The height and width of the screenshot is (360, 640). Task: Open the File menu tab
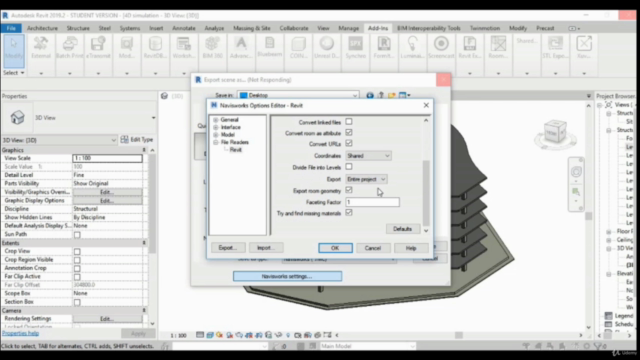(x=11, y=28)
